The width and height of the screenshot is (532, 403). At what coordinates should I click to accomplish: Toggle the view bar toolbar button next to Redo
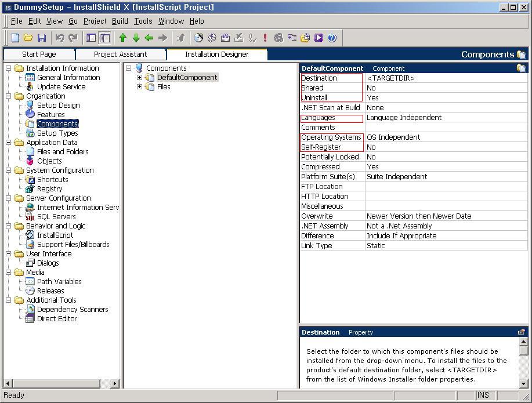(91, 38)
